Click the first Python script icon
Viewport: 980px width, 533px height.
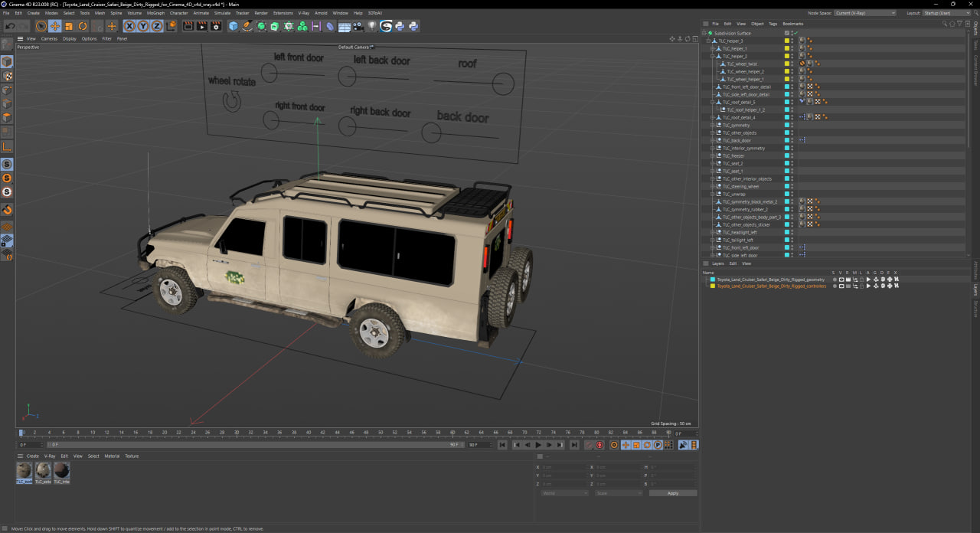(x=400, y=26)
